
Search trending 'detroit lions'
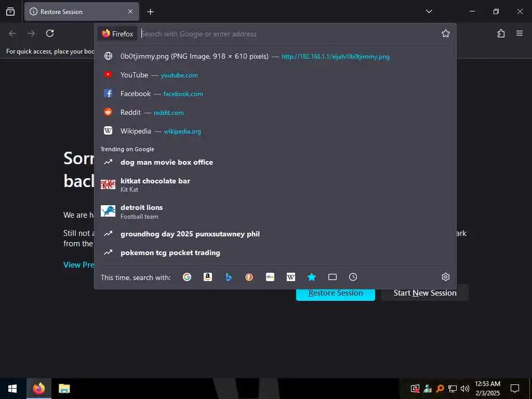pyautogui.click(x=275, y=211)
